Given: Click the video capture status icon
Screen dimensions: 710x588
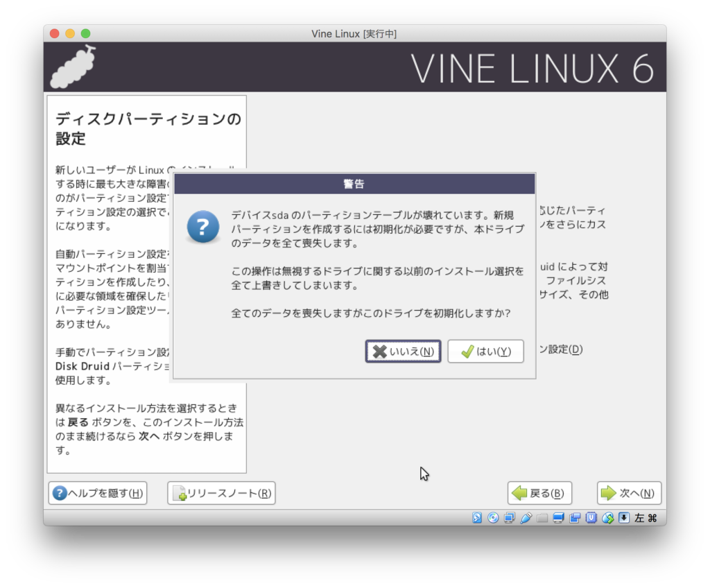Looking at the screenshot, I should (575, 518).
